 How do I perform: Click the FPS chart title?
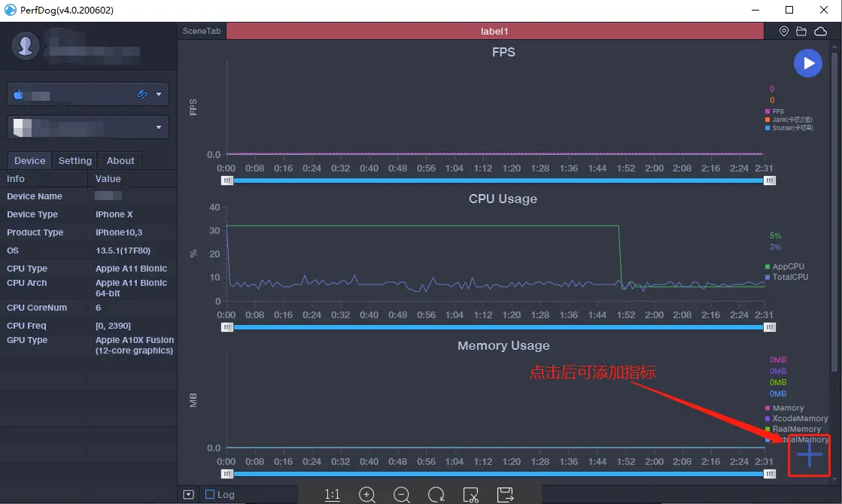coord(503,52)
